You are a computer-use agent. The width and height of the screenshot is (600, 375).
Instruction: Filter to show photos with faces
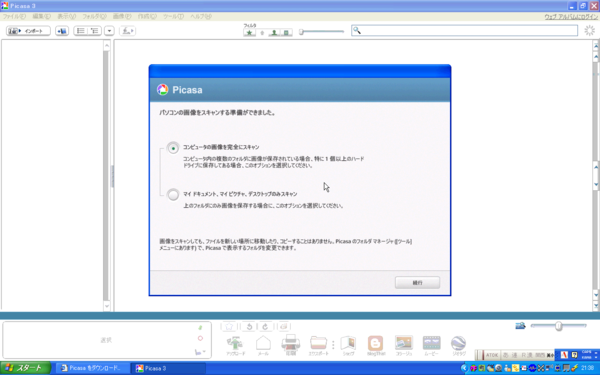[274, 33]
